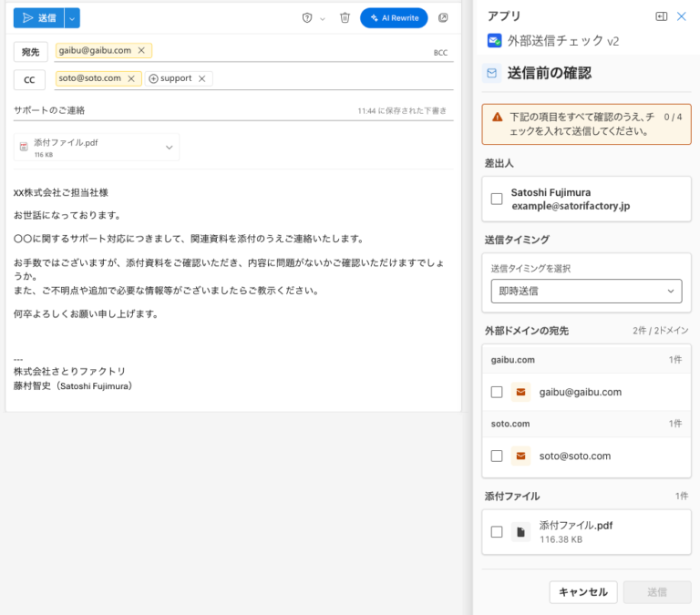The image size is (700, 615).
Task: Click the orange mail icon next to soto@soto.com
Action: (520, 456)
